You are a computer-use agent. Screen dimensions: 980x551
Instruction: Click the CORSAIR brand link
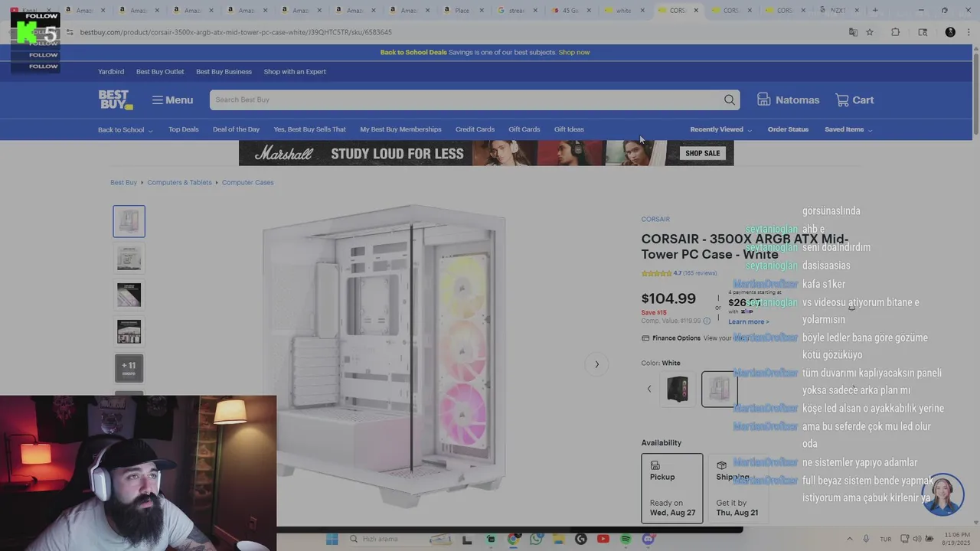pyautogui.click(x=655, y=220)
